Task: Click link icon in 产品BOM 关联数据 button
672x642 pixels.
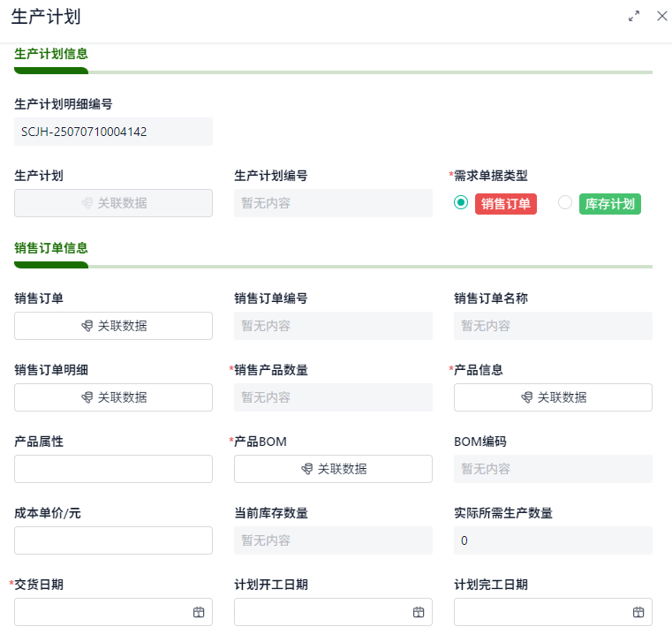Action: tap(306, 469)
